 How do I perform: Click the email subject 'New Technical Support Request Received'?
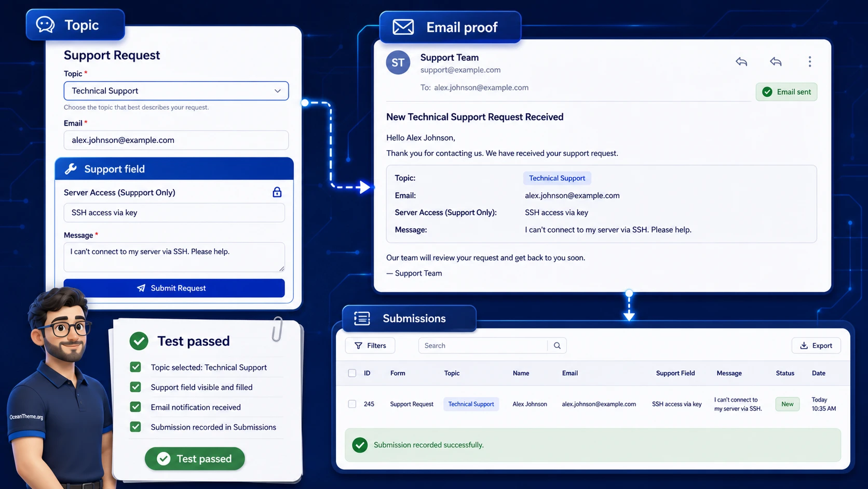[474, 117]
